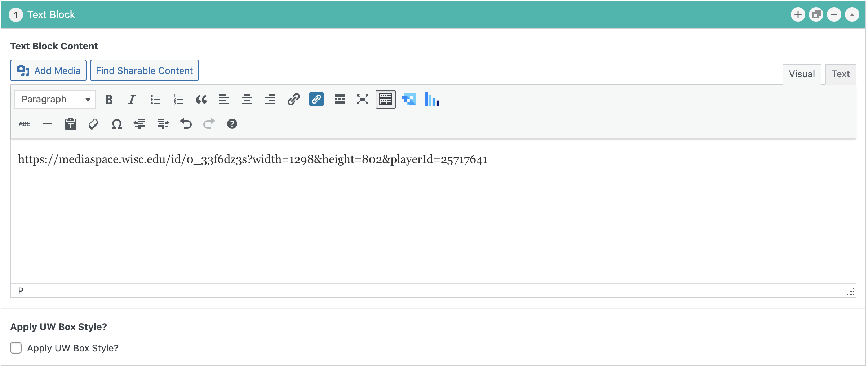The height and width of the screenshot is (368, 868).
Task: Redo the last edit
Action: tap(209, 124)
